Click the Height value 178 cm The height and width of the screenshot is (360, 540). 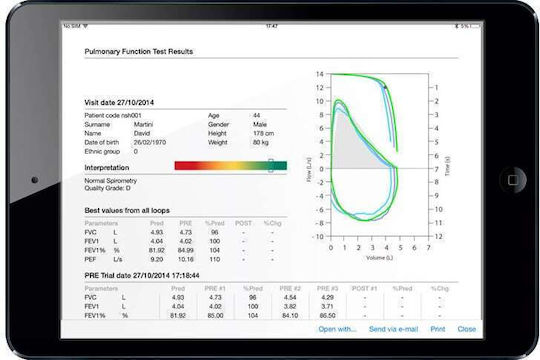point(263,133)
